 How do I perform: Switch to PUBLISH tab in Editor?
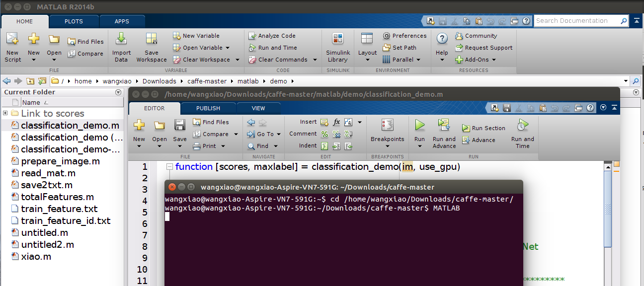tap(208, 108)
